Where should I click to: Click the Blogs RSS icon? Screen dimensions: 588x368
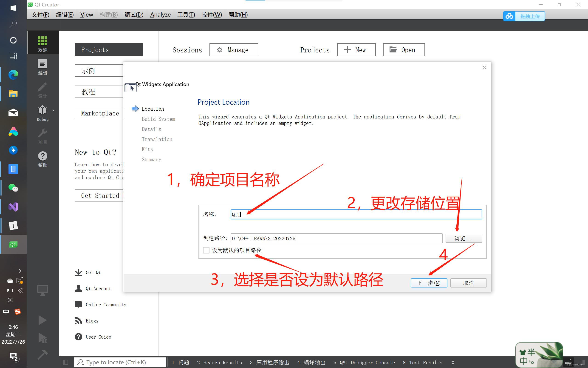(78, 321)
